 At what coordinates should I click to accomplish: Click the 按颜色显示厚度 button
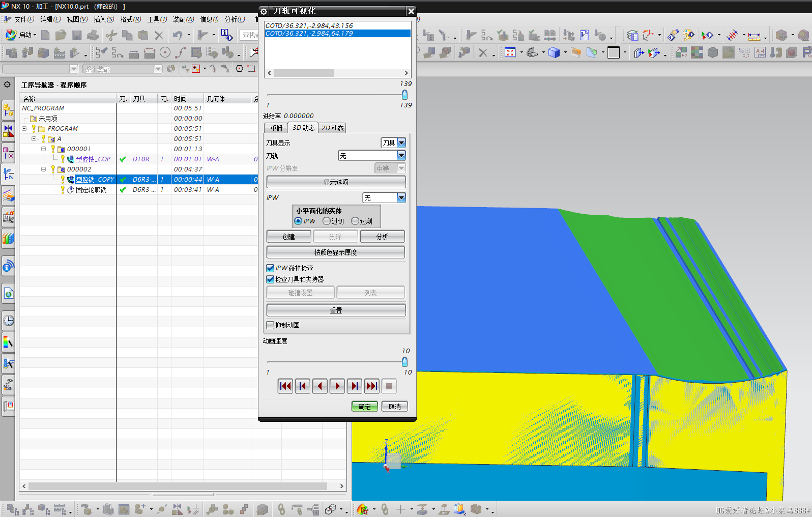[336, 252]
